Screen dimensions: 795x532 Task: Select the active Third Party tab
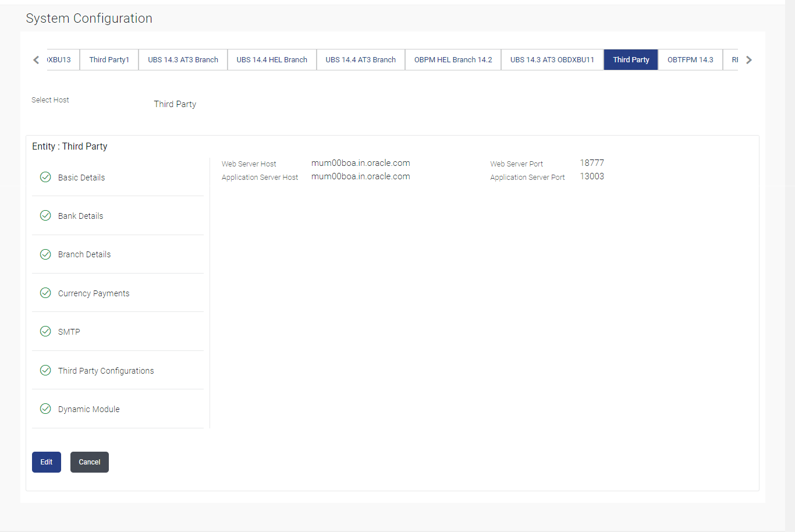coord(631,59)
